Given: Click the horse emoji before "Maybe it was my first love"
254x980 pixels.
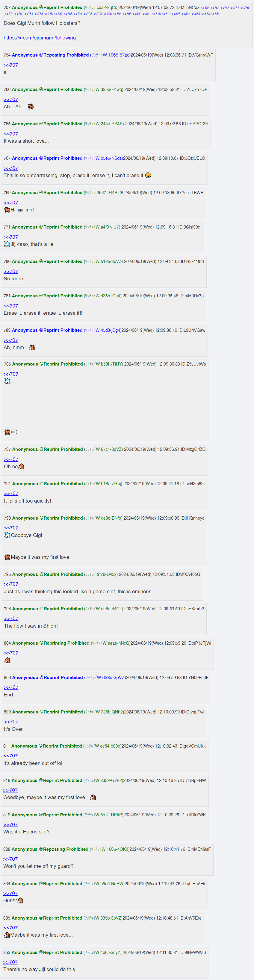Looking at the screenshot, I should 7,557.
